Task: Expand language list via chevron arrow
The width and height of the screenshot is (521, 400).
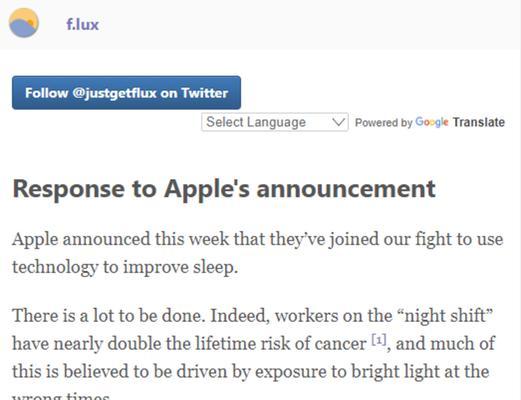Action: point(338,122)
